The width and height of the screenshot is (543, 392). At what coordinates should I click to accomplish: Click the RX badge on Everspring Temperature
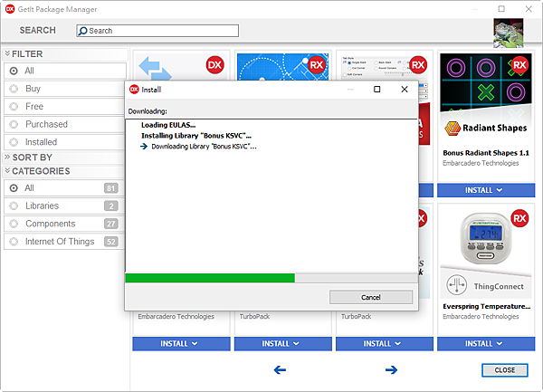519,218
